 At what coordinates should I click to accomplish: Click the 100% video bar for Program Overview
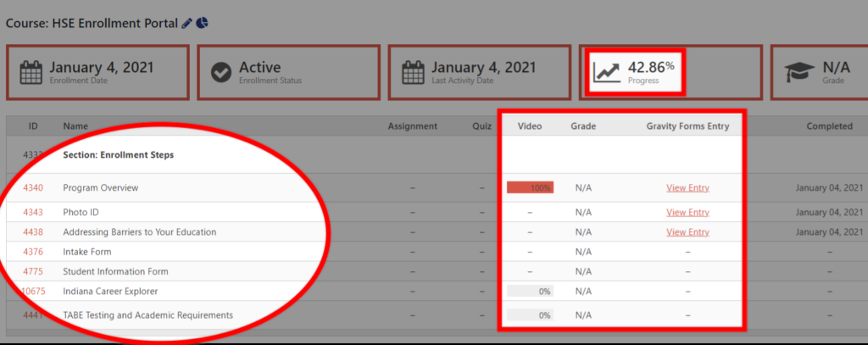(x=530, y=187)
